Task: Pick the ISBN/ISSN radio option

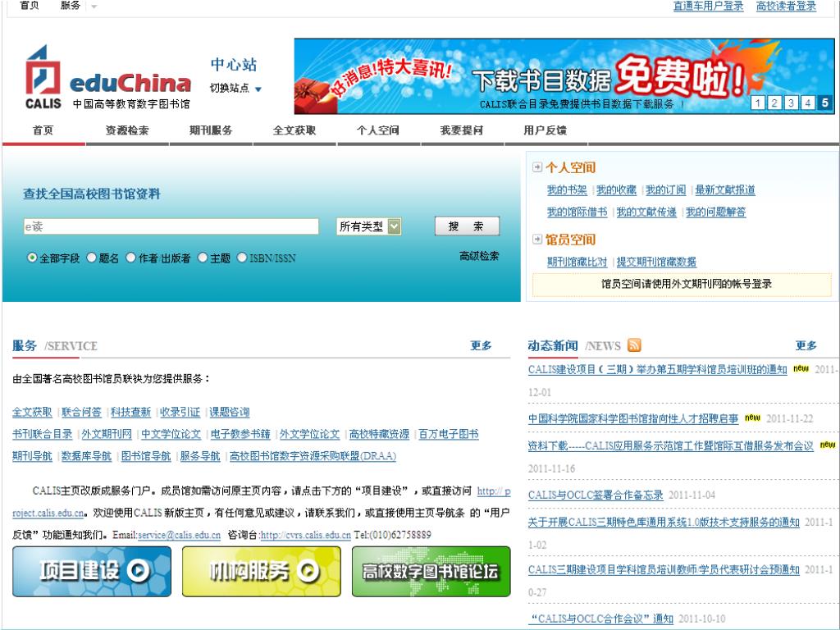Action: (242, 258)
